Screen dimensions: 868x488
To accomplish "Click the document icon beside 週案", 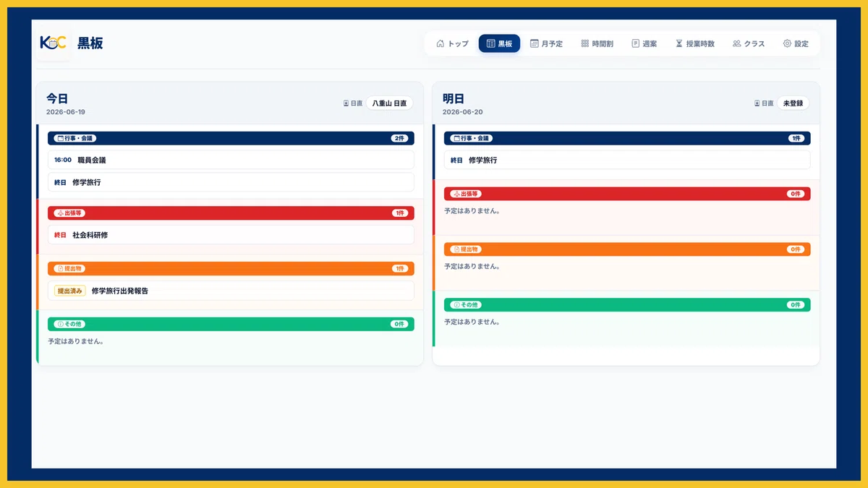I will pos(636,43).
